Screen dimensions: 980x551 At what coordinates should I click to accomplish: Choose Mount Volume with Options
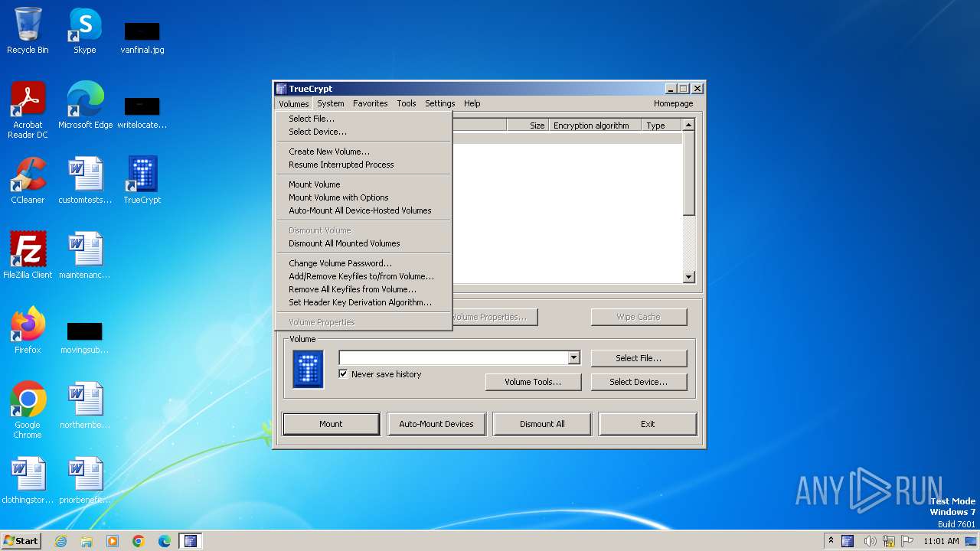click(364, 197)
